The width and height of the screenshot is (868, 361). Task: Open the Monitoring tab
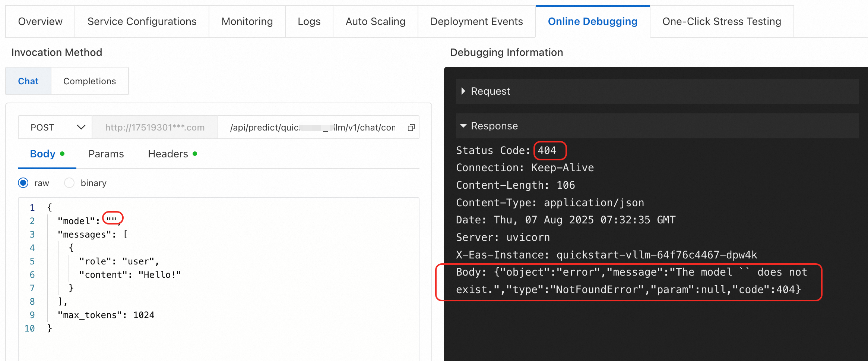point(247,22)
